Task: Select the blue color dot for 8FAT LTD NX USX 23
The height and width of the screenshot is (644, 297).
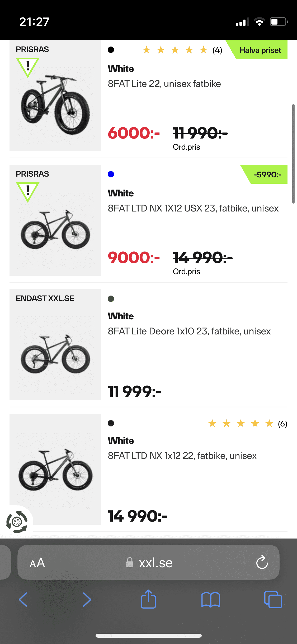Action: (111, 174)
